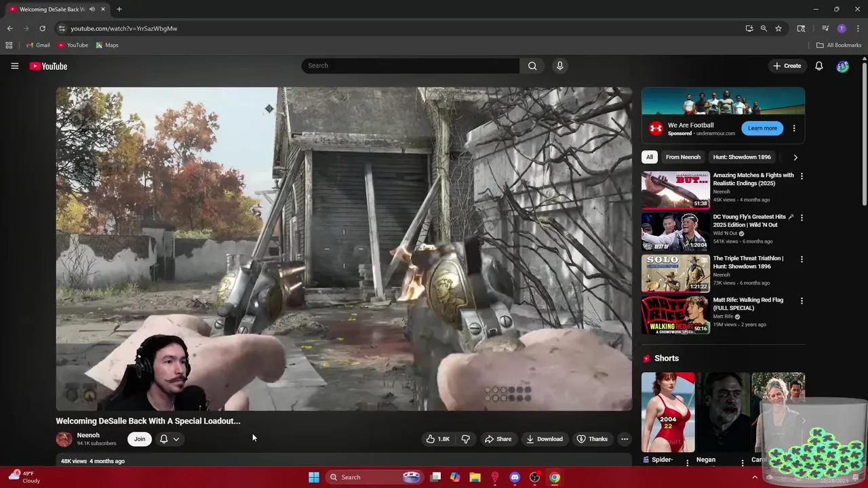Select the Hunt: Showdown 1896 chip
Viewport: 868px width, 488px height.
point(742,157)
